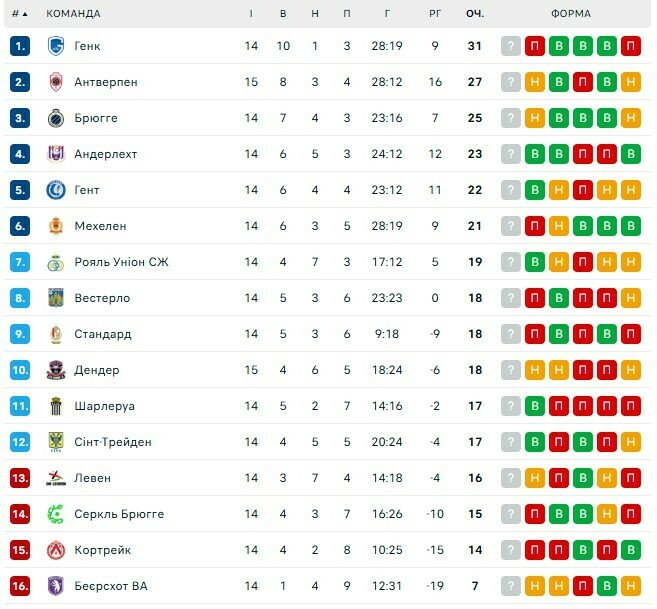Click the Антверпен club crest
The image size is (657, 609).
coord(56,82)
